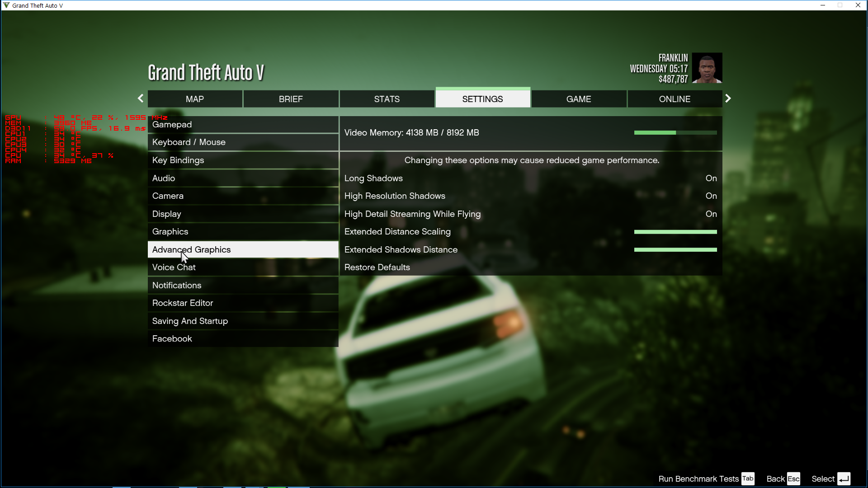Open Notifications settings
Viewport: 868px width, 488px height.
243,285
